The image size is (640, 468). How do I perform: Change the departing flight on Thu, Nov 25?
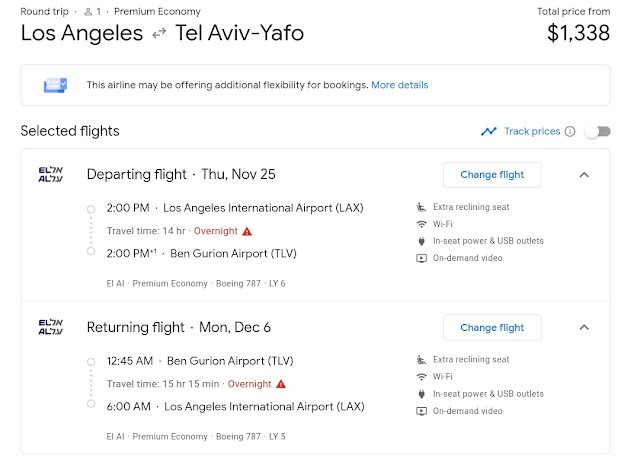(492, 175)
